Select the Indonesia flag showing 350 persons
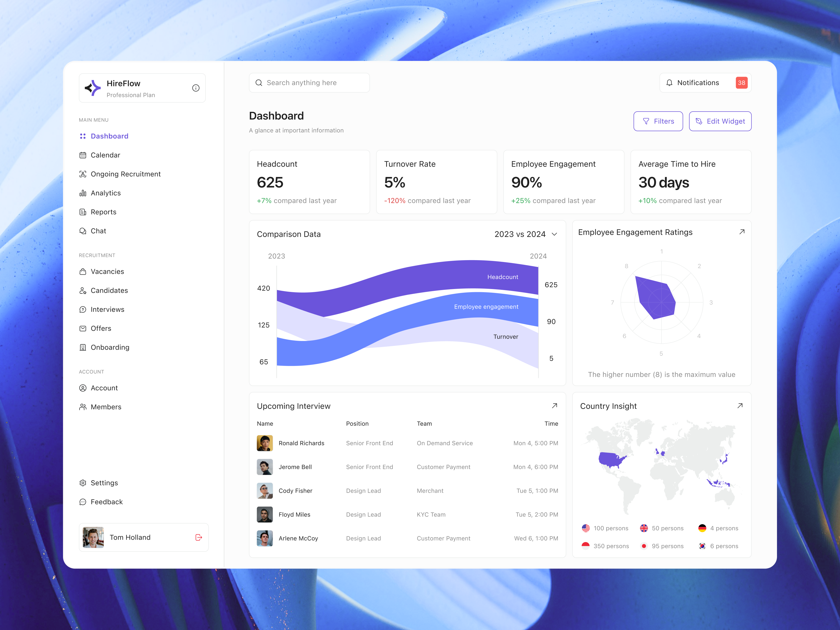The image size is (840, 630). tap(586, 546)
